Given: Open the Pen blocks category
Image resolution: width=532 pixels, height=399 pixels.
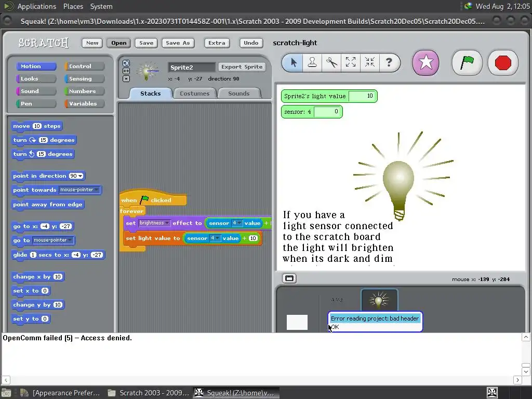Looking at the screenshot, I should (x=36, y=103).
